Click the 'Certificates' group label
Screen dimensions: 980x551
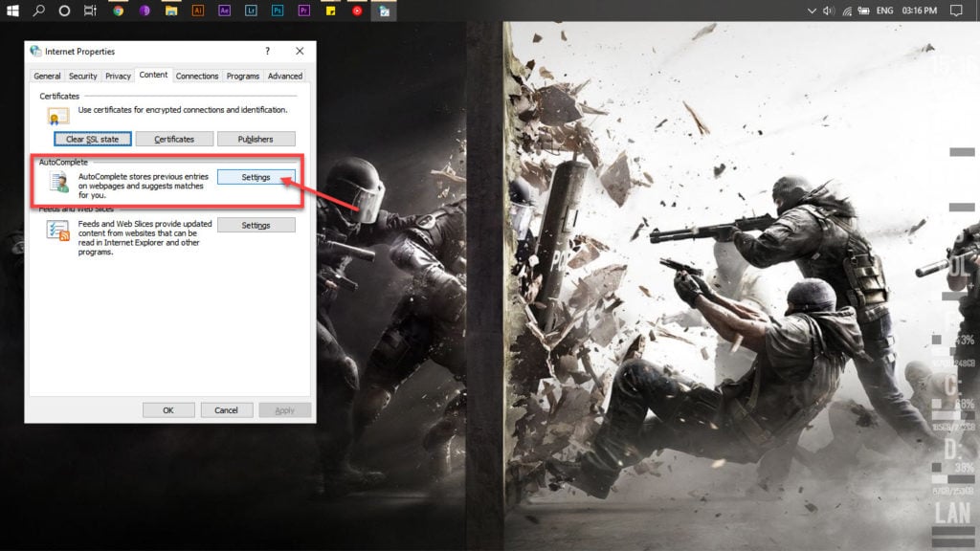tap(59, 97)
